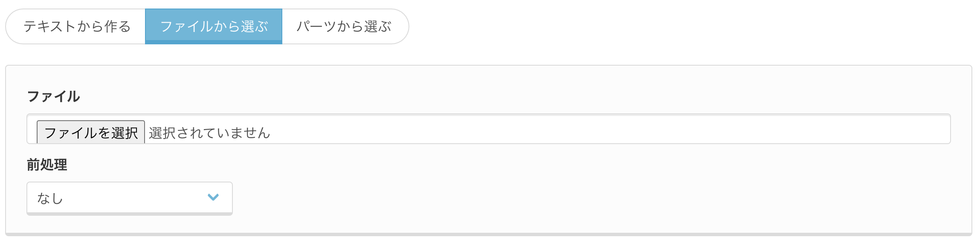Click the down arrow icon beside なし
The width and height of the screenshot is (980, 243).
pos(213,197)
